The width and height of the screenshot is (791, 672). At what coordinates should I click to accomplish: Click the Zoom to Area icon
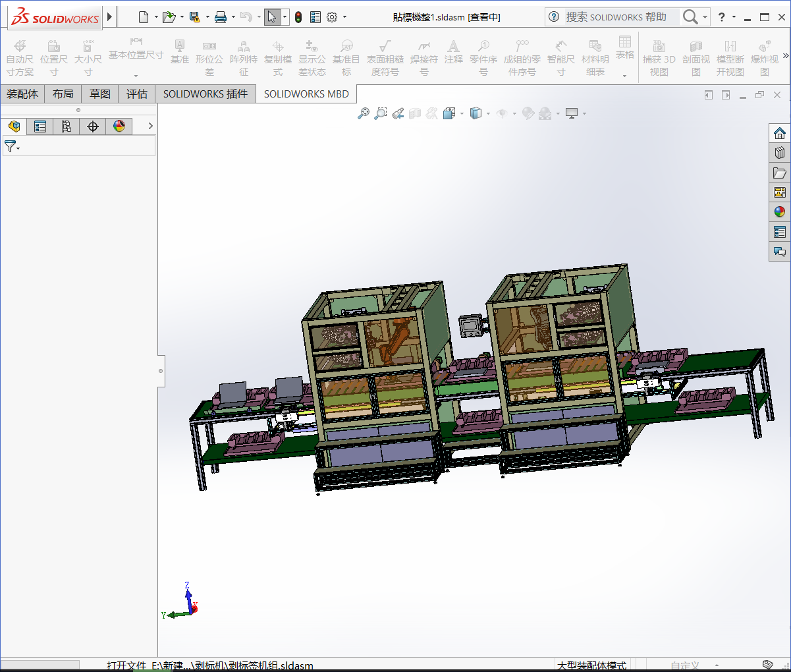pos(381,113)
